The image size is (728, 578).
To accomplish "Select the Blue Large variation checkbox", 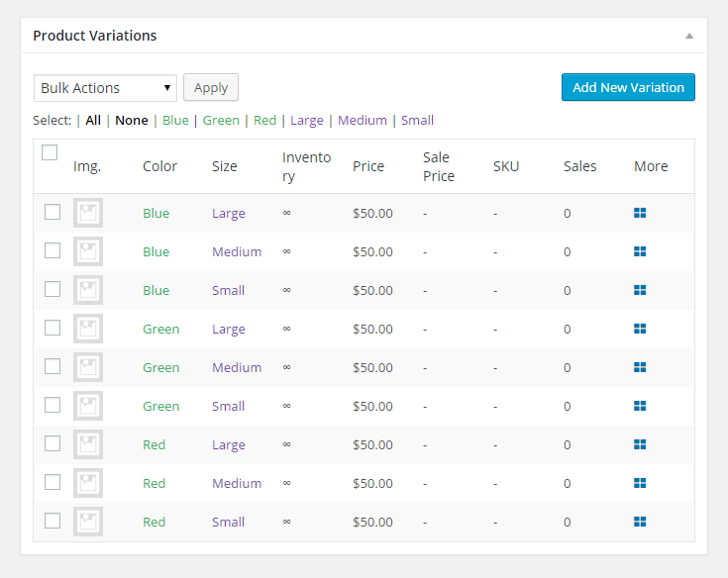I will coord(52,212).
